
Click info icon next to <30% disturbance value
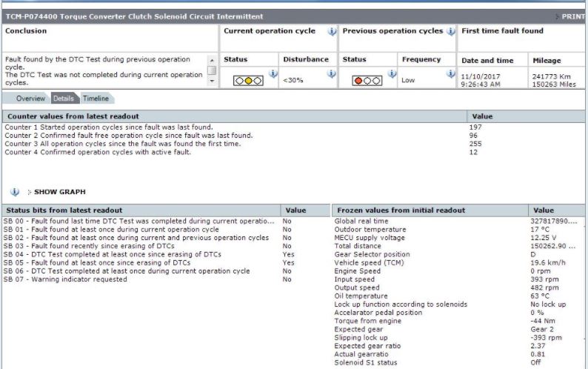click(331, 73)
